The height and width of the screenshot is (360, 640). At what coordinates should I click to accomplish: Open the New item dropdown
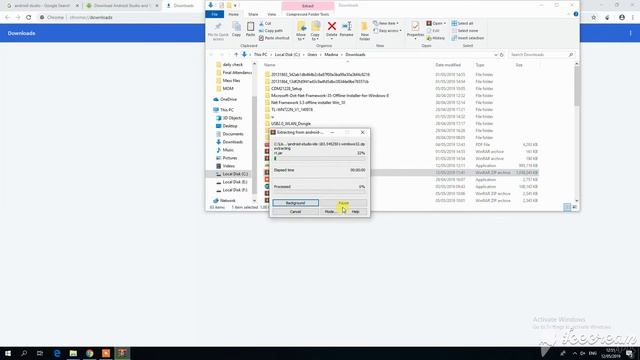pyautogui.click(x=386, y=24)
